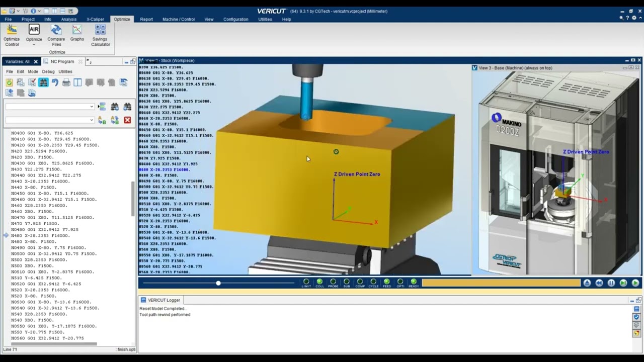This screenshot has width=644, height=362.
Task: Open the Configuration ribbon tab
Action: click(235, 19)
